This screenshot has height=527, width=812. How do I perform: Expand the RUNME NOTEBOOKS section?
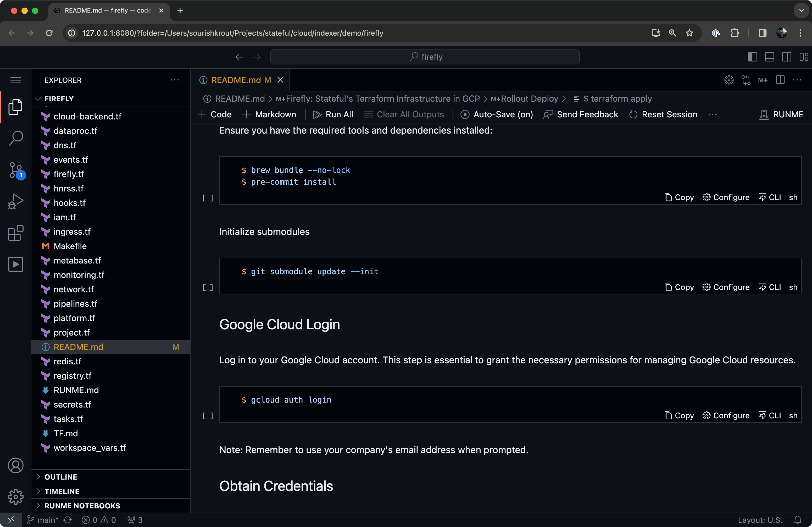click(110, 506)
